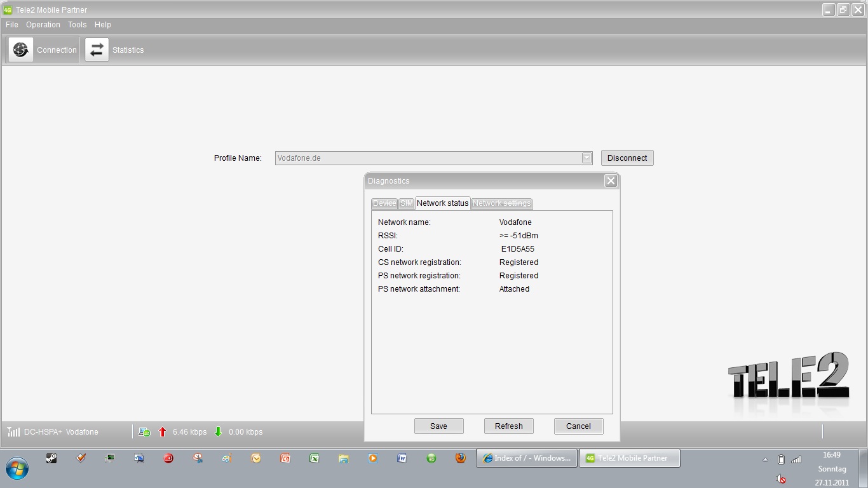Launch Steam from the taskbar
Viewport: 868px width, 488px height.
[x=51, y=458]
